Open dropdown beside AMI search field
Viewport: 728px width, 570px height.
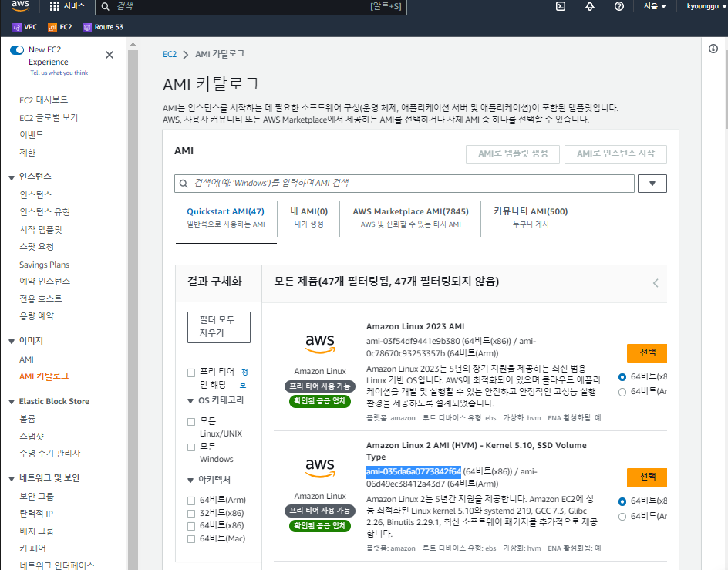click(x=652, y=184)
